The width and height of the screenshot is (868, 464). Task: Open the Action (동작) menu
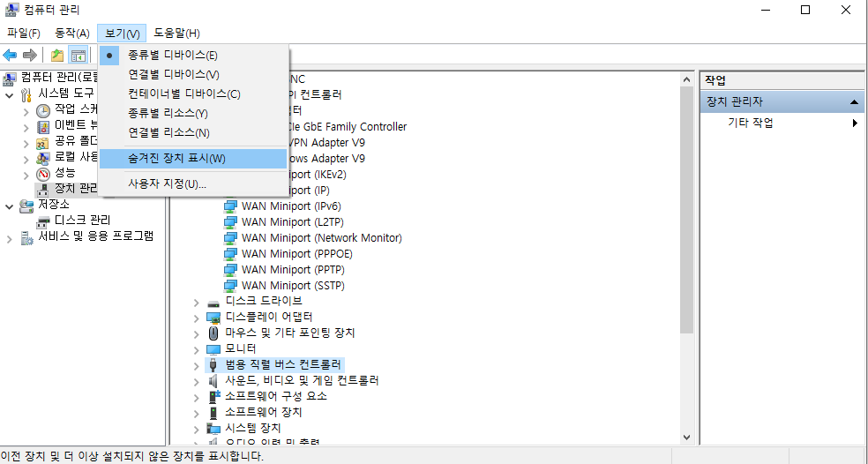tap(72, 34)
